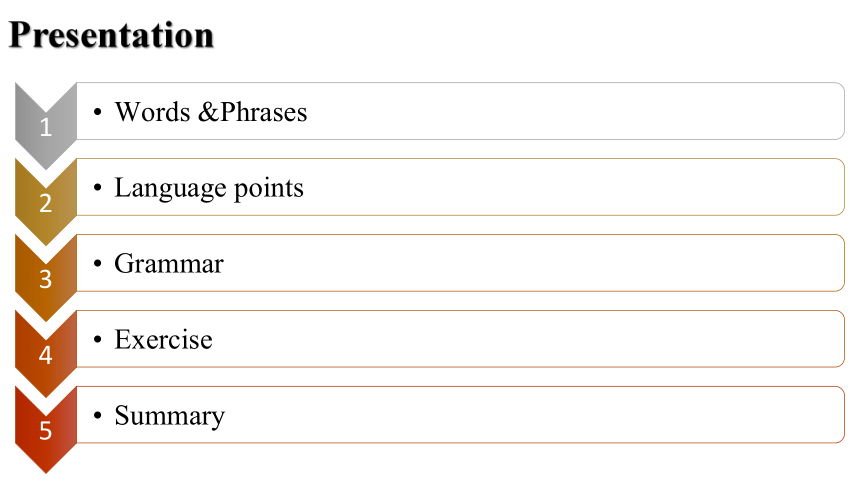
Task: Select the Language points text
Action: (208, 189)
